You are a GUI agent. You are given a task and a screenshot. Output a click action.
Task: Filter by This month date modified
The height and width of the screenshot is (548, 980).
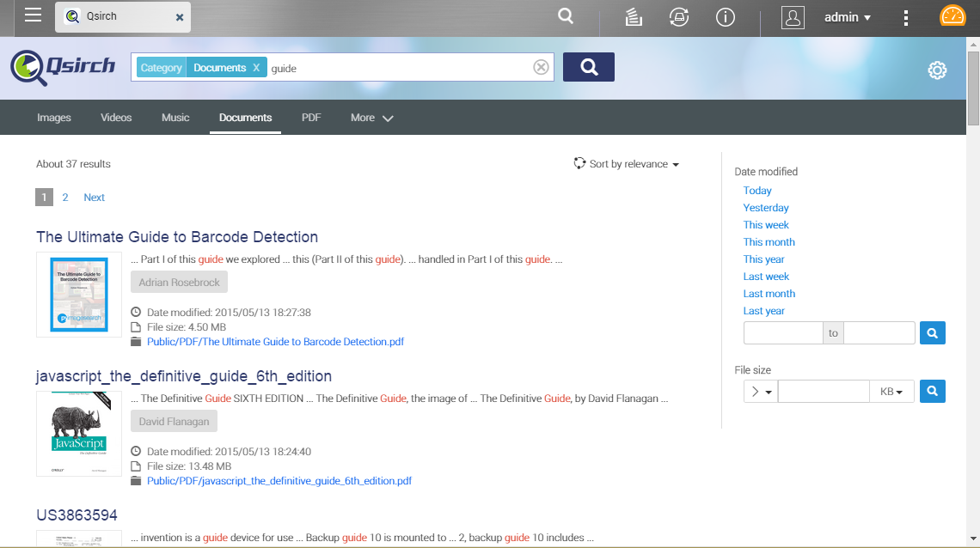pos(769,242)
